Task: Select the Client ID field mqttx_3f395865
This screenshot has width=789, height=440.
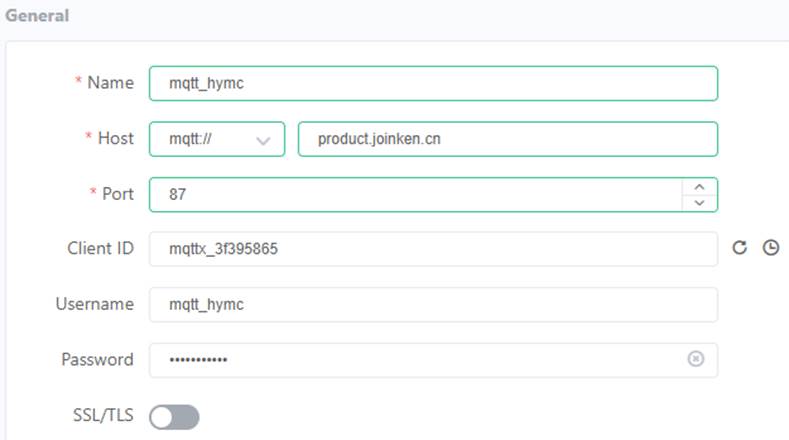Action: pos(433,249)
